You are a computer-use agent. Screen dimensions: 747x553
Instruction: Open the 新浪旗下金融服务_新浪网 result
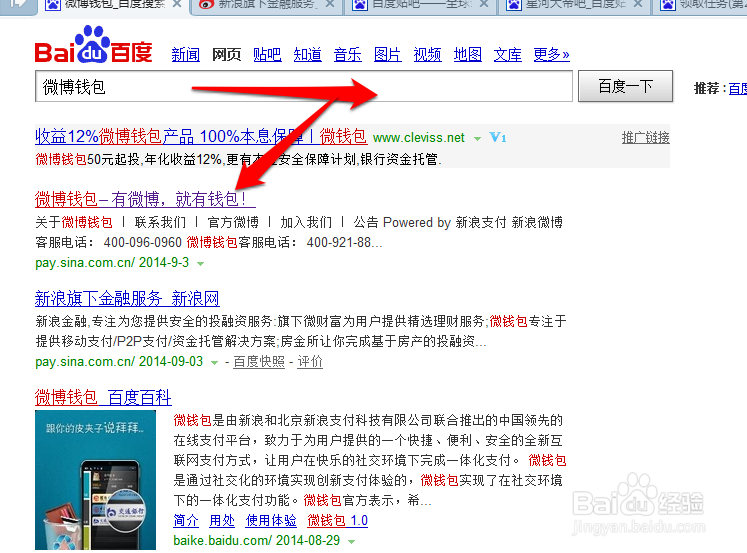click(x=127, y=299)
